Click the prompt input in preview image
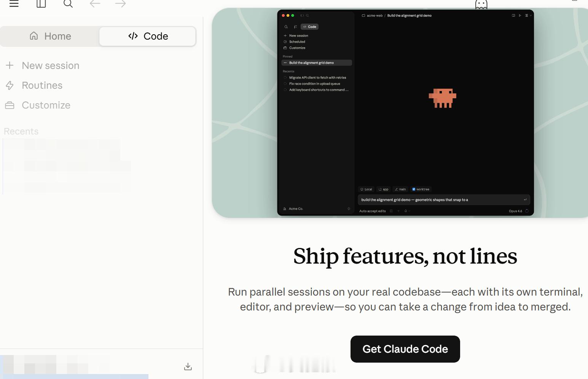The width and height of the screenshot is (588, 379). 444,200
